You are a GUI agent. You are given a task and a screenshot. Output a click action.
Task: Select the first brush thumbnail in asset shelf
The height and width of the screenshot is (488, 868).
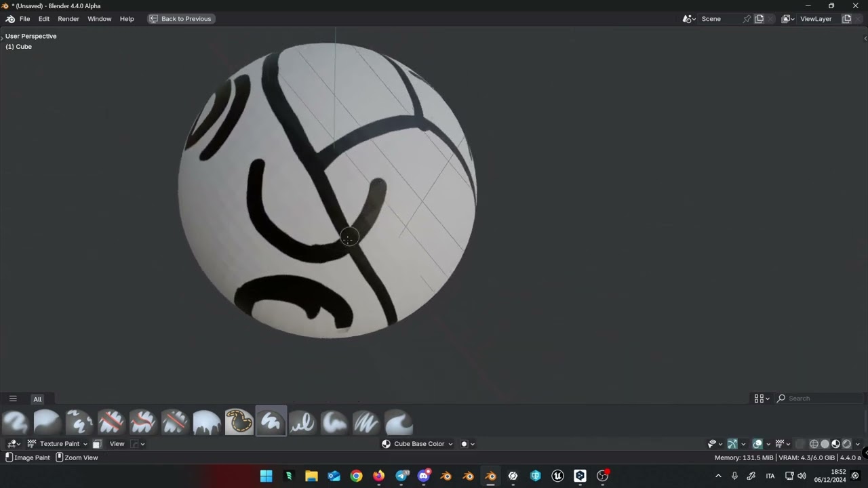coord(15,422)
